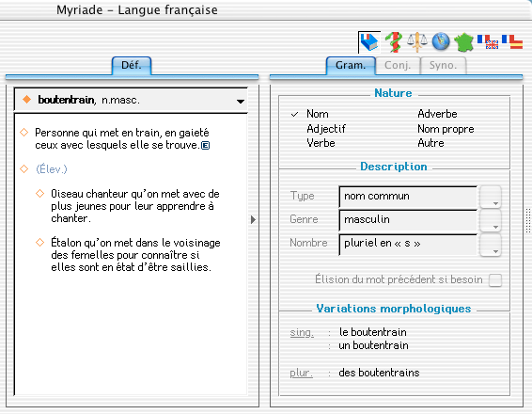Tick the Élision du mot précédent checkbox

coord(495,280)
